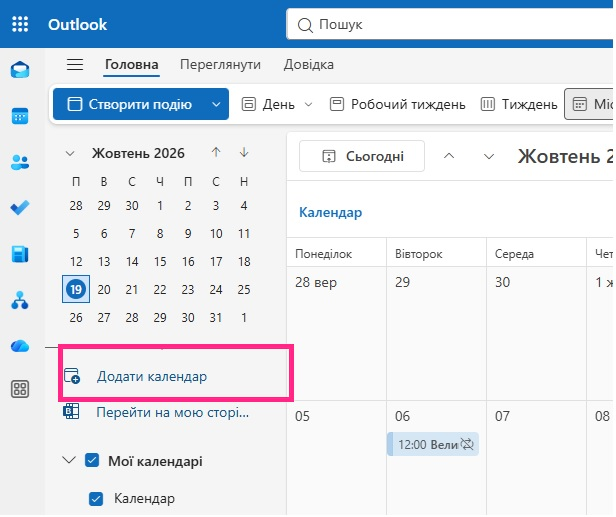The height and width of the screenshot is (517, 616).
Task: Toggle the hamburger navigation pane button
Action: 75,64
